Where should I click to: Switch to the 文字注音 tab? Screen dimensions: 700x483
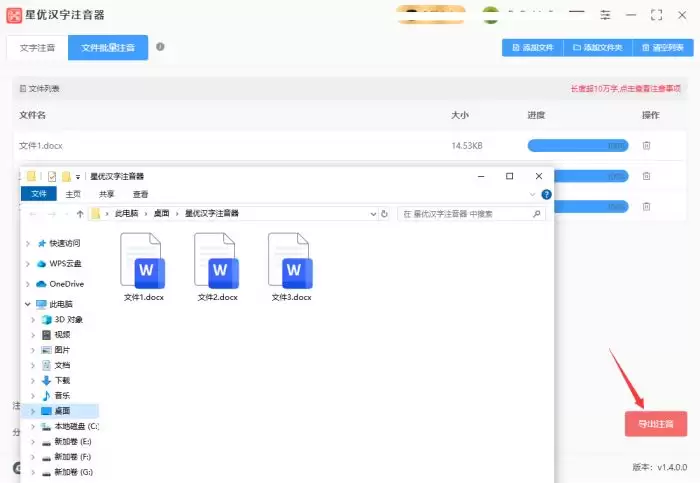coord(38,48)
